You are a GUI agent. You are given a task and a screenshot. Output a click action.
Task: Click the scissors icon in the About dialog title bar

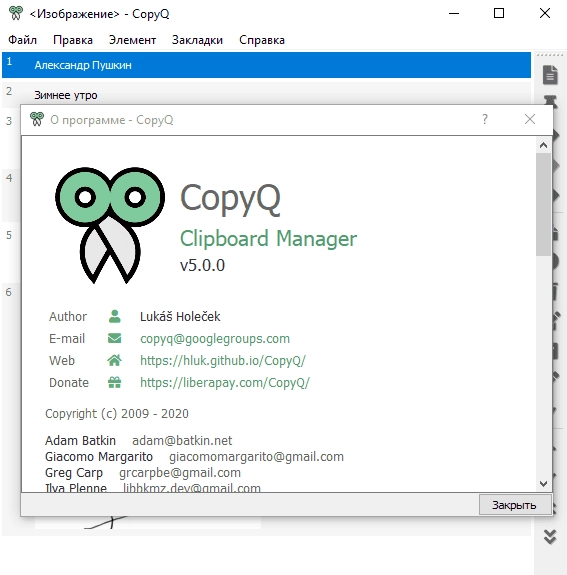(37, 119)
